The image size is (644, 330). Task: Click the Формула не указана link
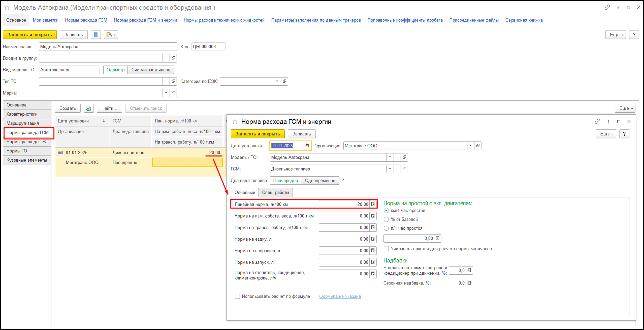point(340,296)
